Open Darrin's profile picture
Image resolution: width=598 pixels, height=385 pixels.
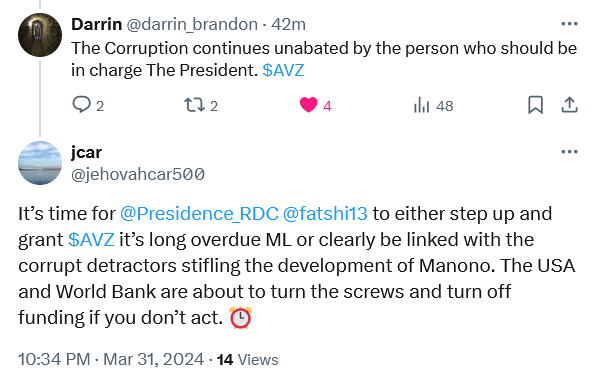tap(40, 35)
